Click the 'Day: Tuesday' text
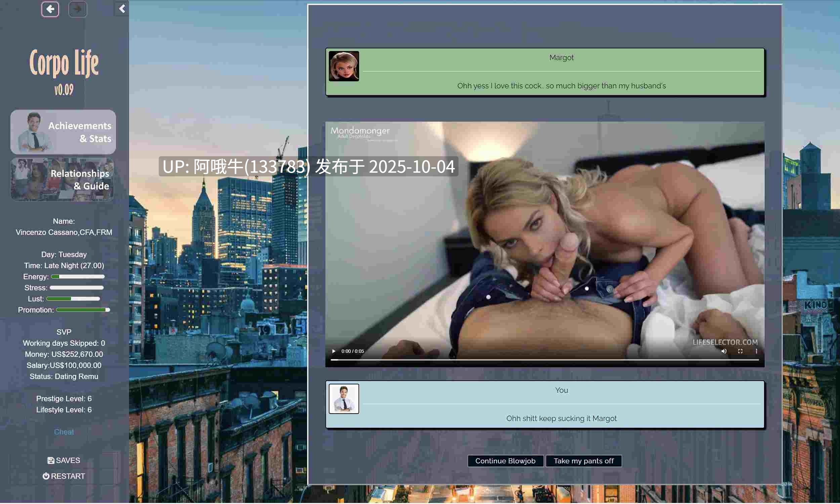The image size is (840, 504). coord(64,255)
